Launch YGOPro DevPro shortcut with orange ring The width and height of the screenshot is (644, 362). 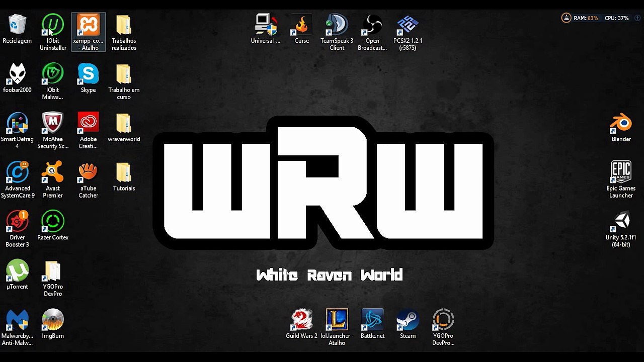click(443, 328)
